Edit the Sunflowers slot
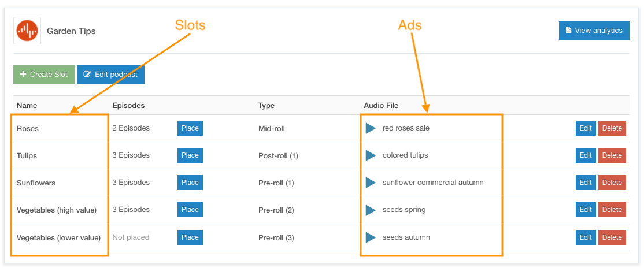This screenshot has height=268, width=644. click(x=585, y=182)
